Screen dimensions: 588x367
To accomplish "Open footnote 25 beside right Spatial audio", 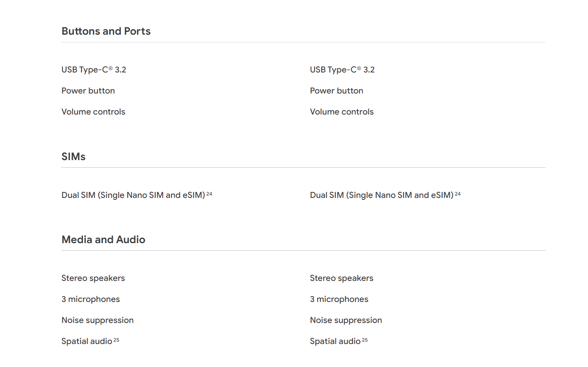I will click(365, 340).
